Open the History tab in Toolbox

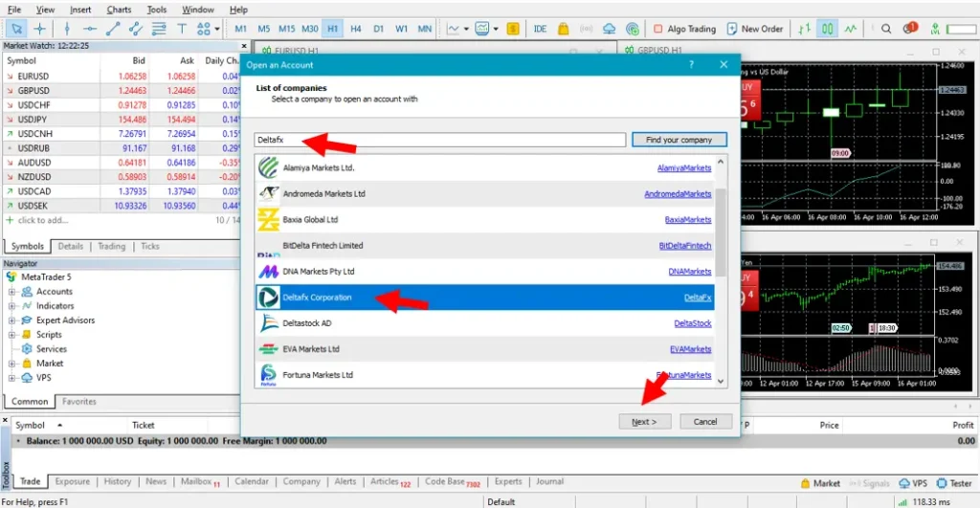click(x=118, y=481)
